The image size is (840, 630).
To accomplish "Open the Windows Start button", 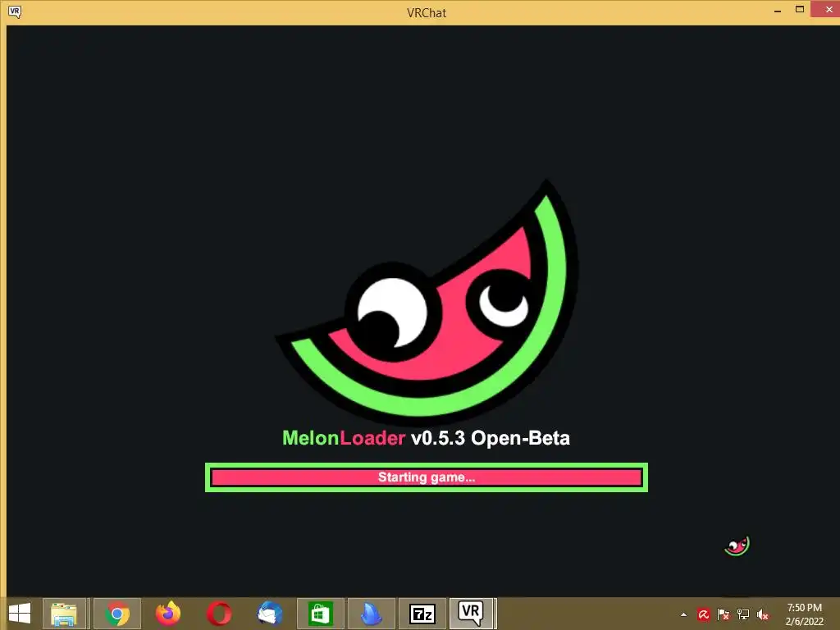I will click(x=20, y=614).
